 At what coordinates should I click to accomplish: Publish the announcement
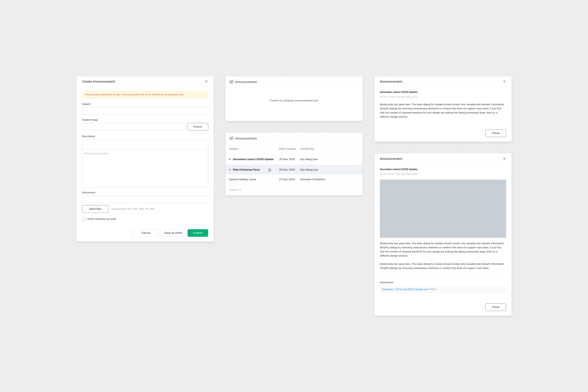(x=198, y=233)
